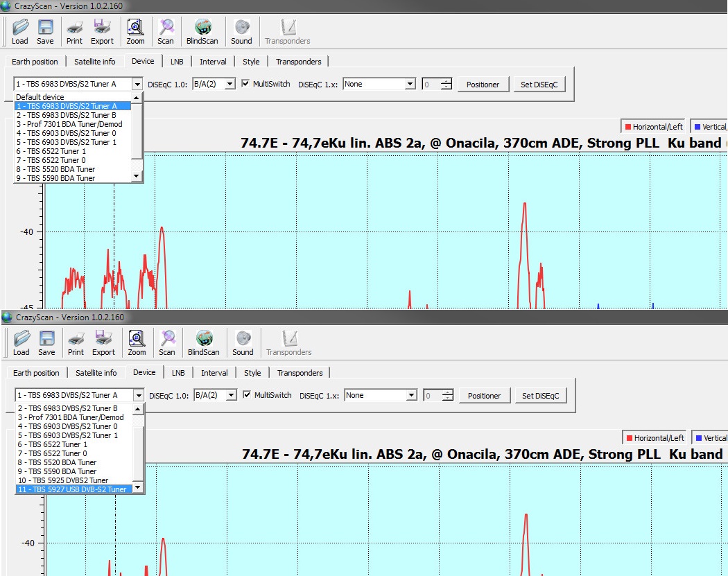The height and width of the screenshot is (576, 728).
Task: Open Style tab in bottom window
Action: click(x=252, y=373)
